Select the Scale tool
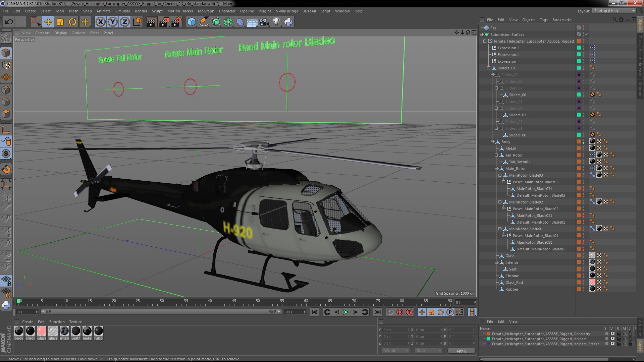The height and width of the screenshot is (362, 644). click(60, 22)
